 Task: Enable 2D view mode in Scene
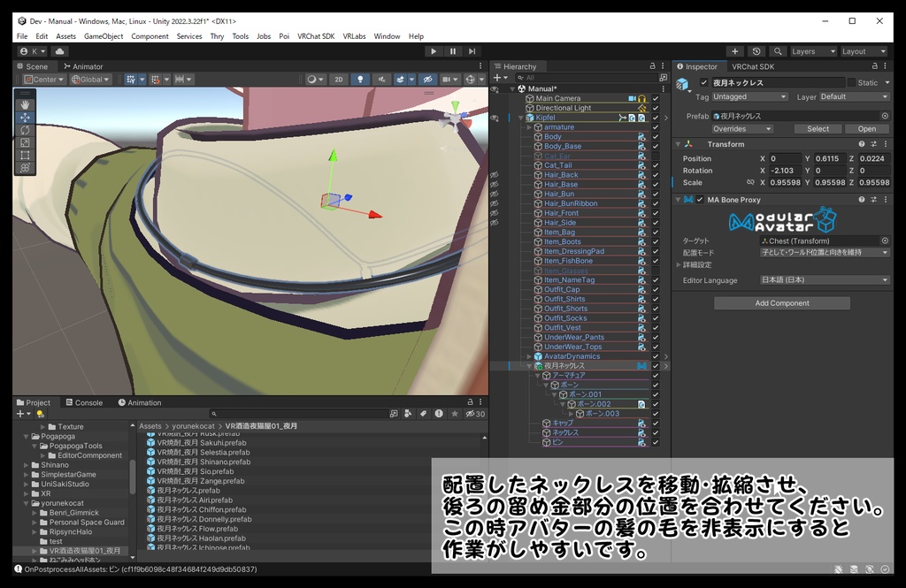click(x=338, y=80)
